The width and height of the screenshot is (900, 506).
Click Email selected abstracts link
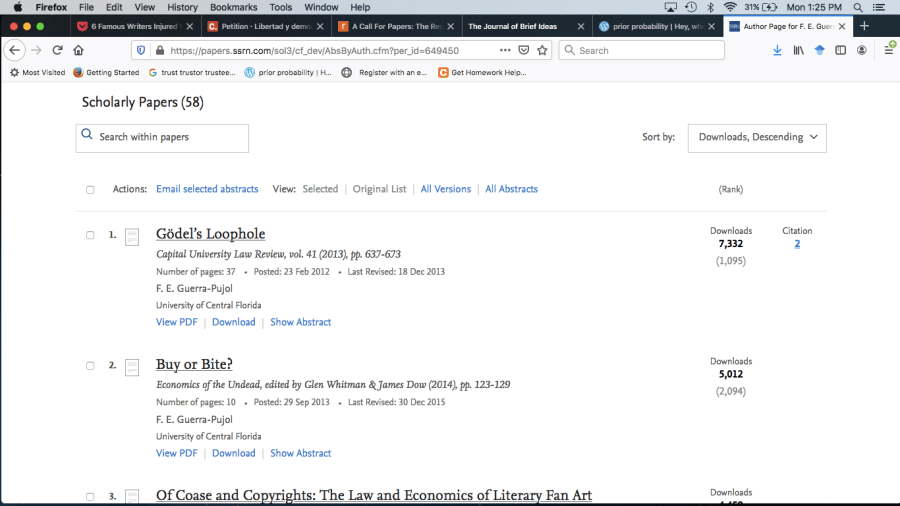207,189
